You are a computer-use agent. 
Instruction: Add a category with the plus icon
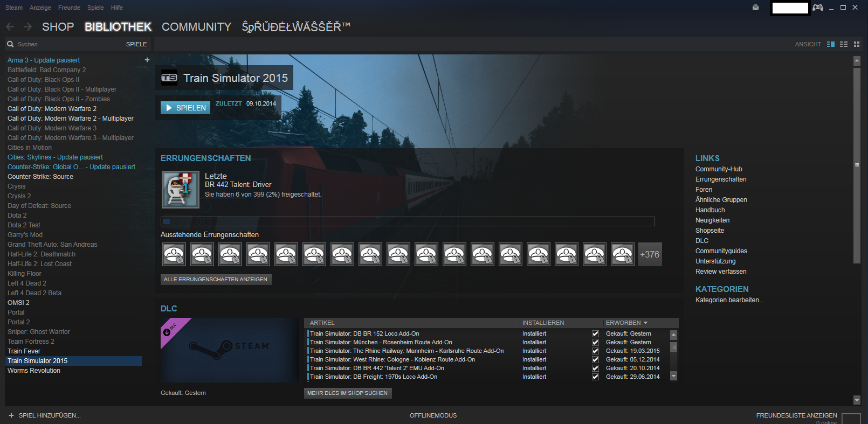tap(147, 60)
